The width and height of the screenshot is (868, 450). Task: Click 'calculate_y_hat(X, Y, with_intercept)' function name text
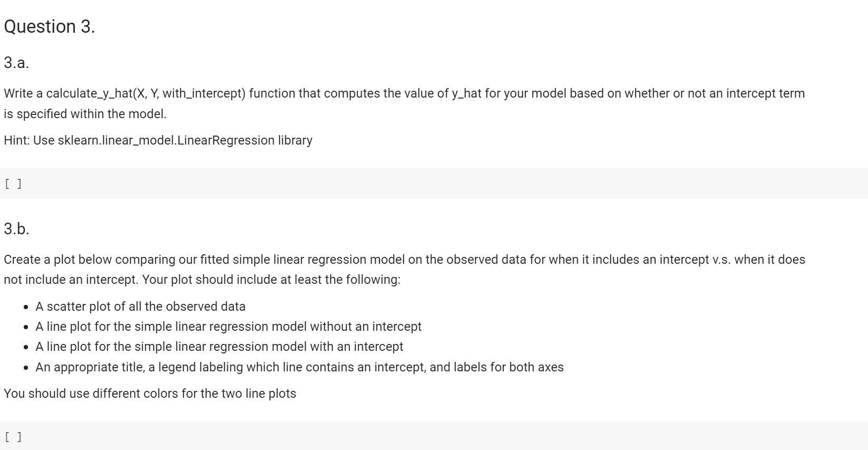click(x=146, y=93)
